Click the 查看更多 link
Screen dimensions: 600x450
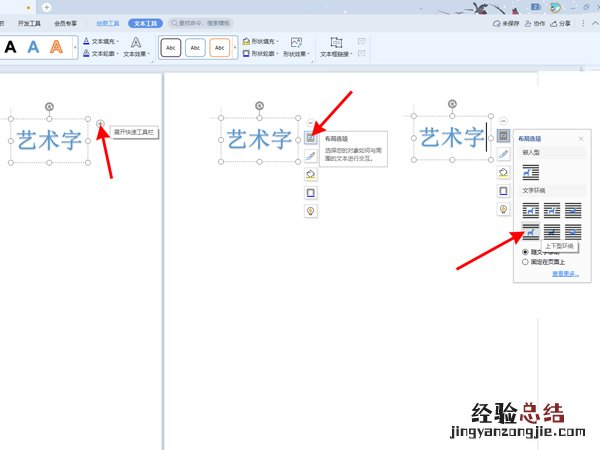(565, 273)
